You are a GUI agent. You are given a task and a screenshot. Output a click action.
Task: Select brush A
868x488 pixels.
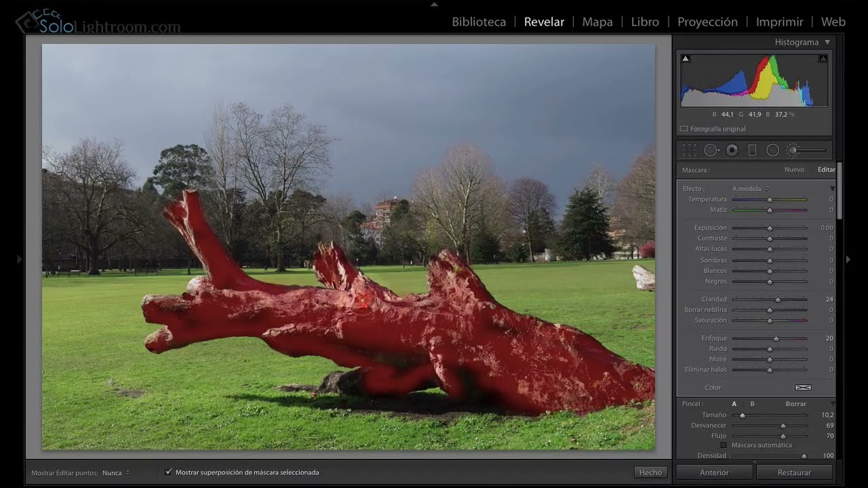click(734, 404)
